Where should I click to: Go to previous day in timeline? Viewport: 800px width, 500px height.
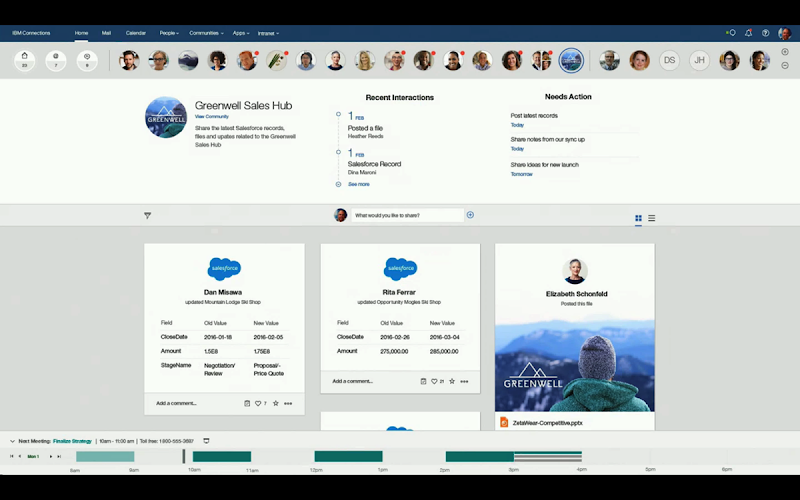20,456
